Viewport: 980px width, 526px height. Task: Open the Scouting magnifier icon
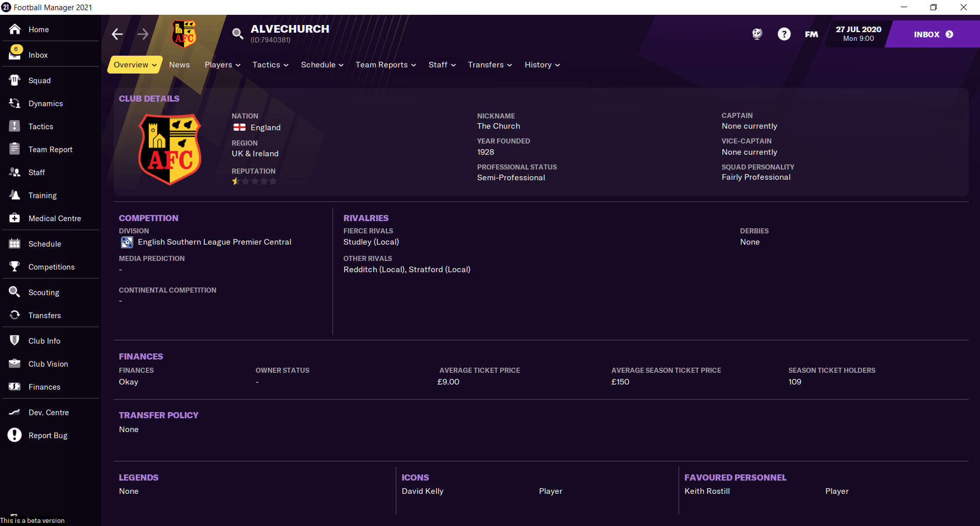(x=15, y=292)
